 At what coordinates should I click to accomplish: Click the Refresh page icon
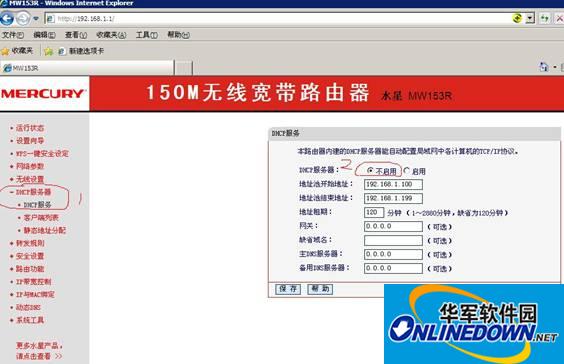point(545,19)
